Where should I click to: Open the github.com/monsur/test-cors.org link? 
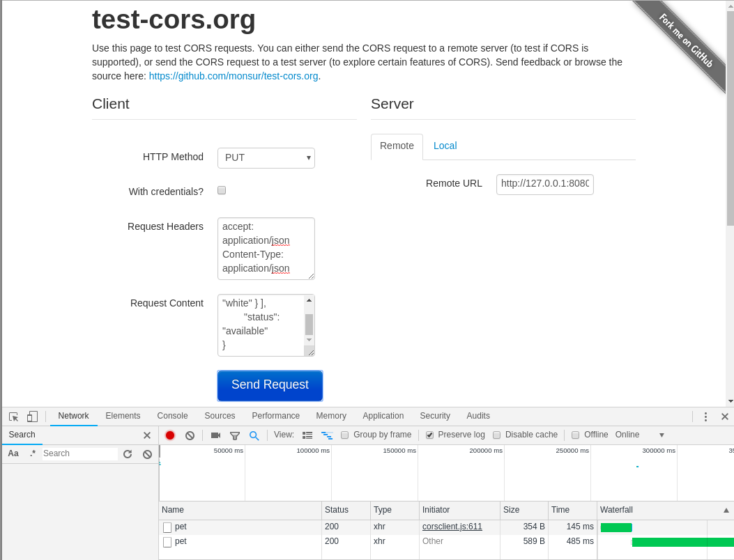[x=234, y=76]
